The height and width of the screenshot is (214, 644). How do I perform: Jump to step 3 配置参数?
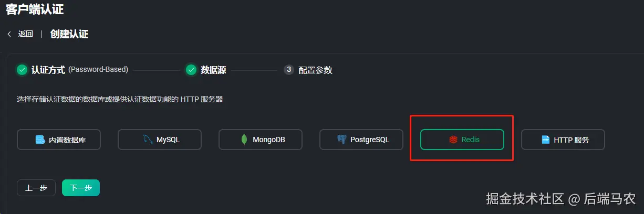click(315, 70)
